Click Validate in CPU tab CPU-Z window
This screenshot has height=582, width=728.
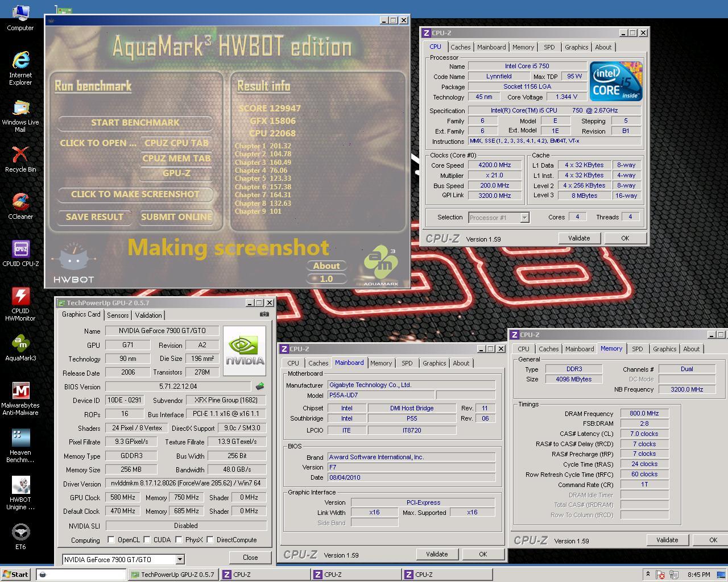pos(579,238)
